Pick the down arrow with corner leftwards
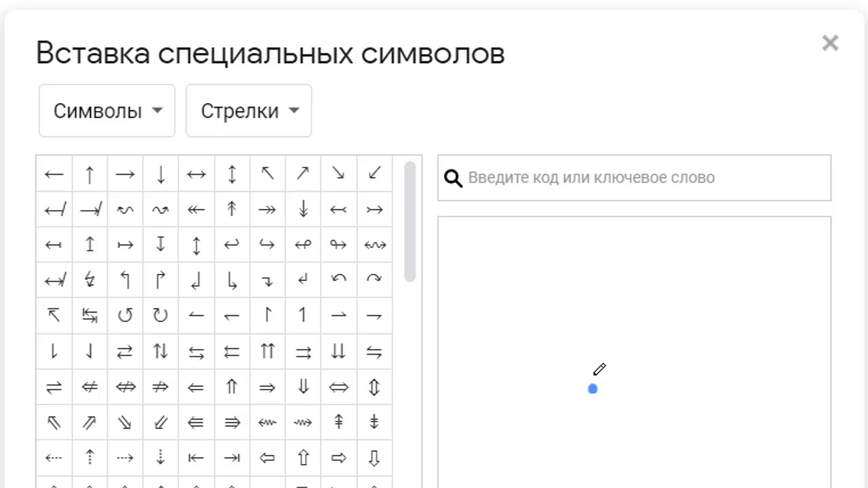 303,280
